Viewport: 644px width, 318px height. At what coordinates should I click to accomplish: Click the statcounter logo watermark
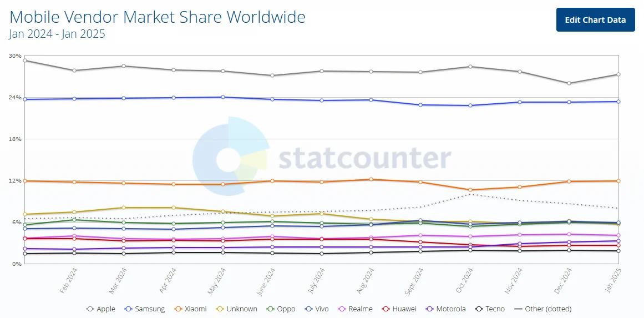pos(322,159)
